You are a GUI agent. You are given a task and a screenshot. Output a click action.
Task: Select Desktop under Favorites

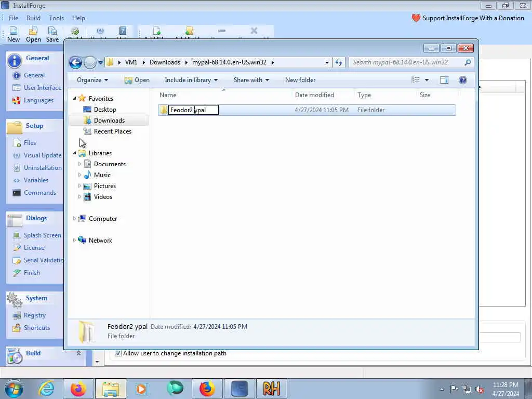point(105,110)
